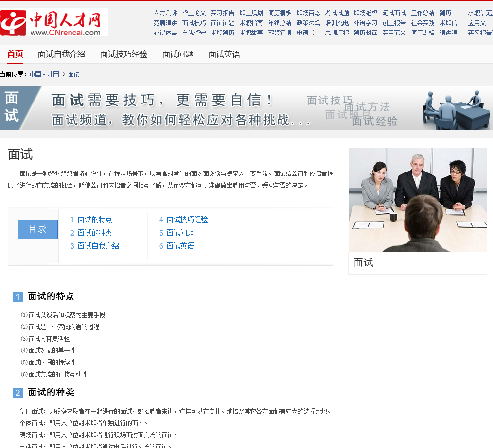The width and height of the screenshot is (493, 448).
Task: Click the 竞聘演讲 header link
Action: 165,23
